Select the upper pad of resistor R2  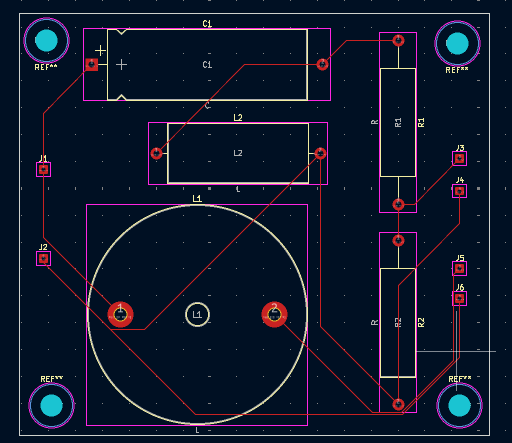398,240
